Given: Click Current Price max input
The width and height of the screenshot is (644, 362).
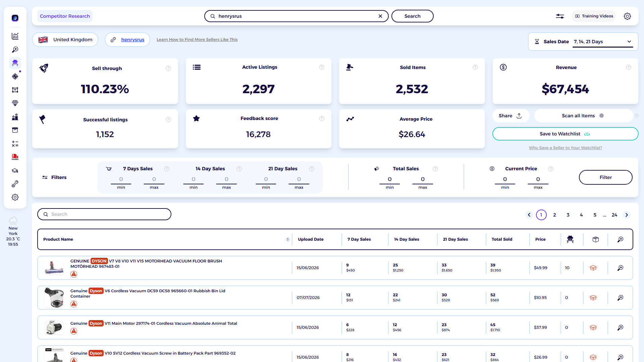Looking at the screenshot, I should (x=538, y=179).
